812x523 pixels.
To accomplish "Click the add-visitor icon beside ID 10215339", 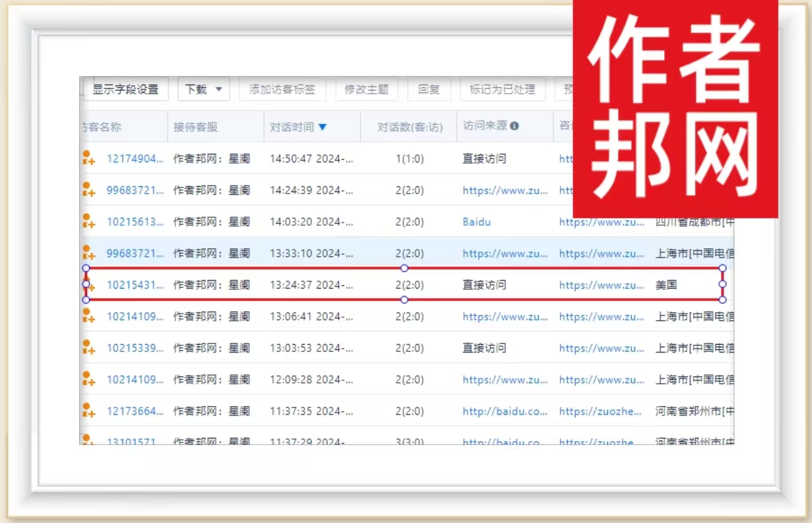I will coord(88,348).
